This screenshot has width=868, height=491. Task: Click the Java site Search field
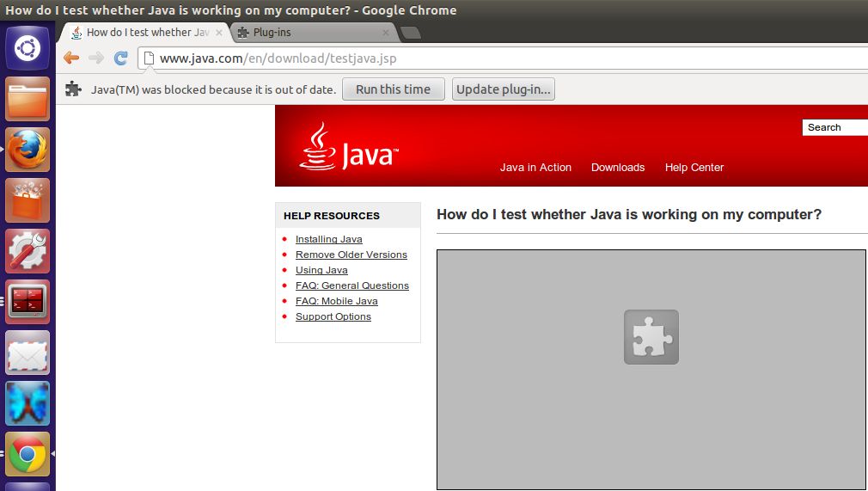tap(834, 127)
